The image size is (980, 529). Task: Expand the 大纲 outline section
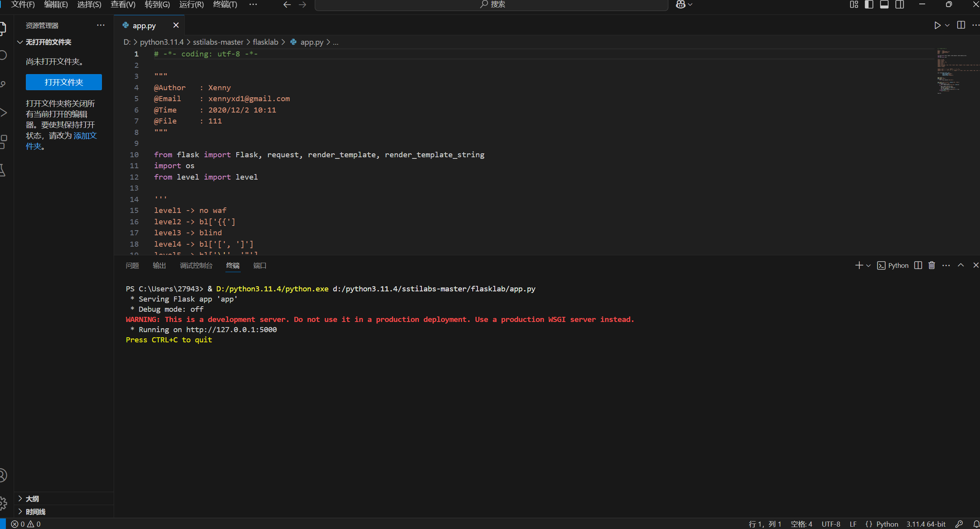coord(32,499)
